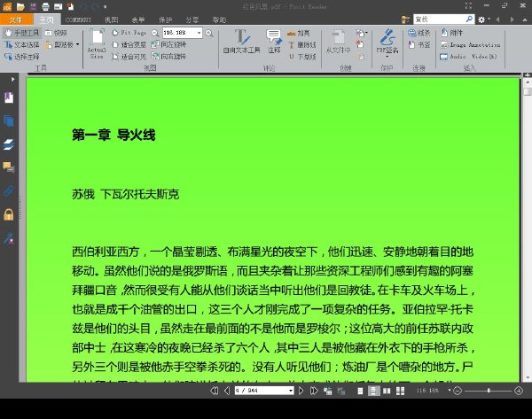Open the Signatures pen side panel
The height and width of the screenshot is (419, 532).
click(x=9, y=238)
